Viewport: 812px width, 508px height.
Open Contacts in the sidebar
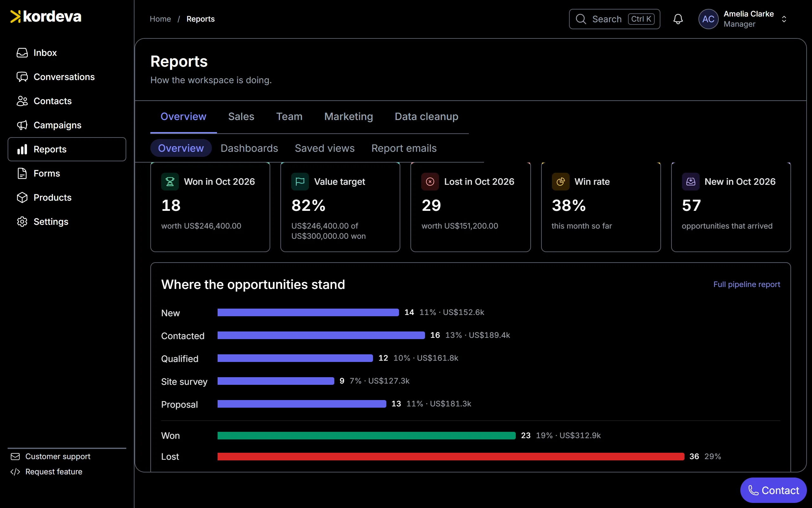pyautogui.click(x=67, y=101)
